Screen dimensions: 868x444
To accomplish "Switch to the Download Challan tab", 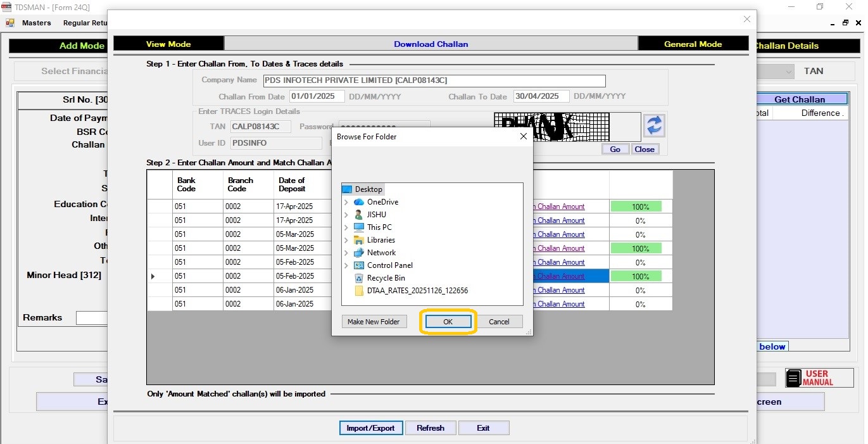I will coord(431,44).
